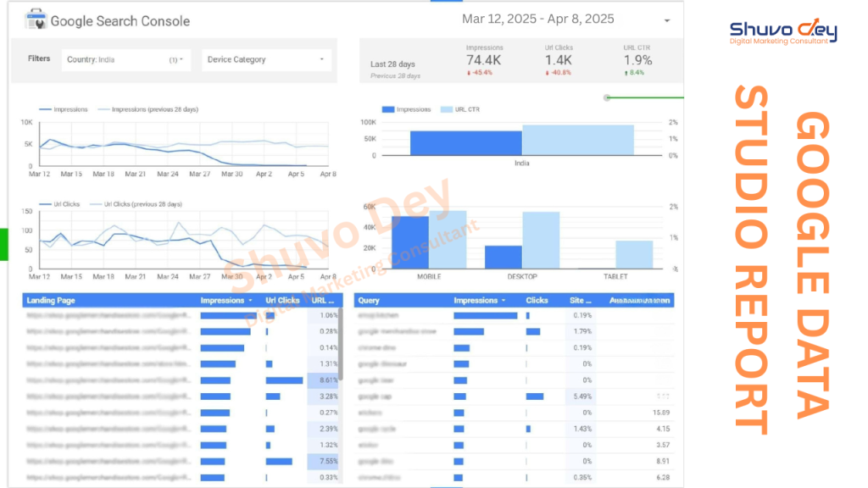Select the 1.06% URL CTR cell
868x488 pixels.
323,315
